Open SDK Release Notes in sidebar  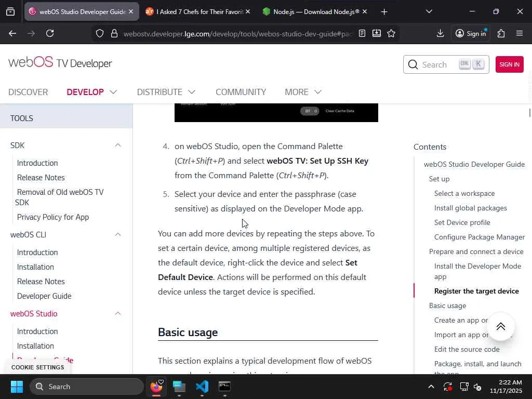[x=41, y=178]
